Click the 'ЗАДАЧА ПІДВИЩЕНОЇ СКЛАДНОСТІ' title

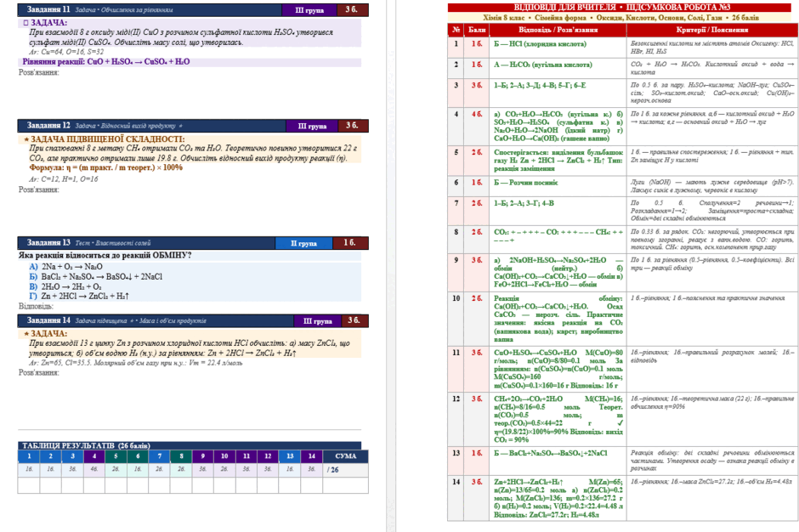coord(107,139)
